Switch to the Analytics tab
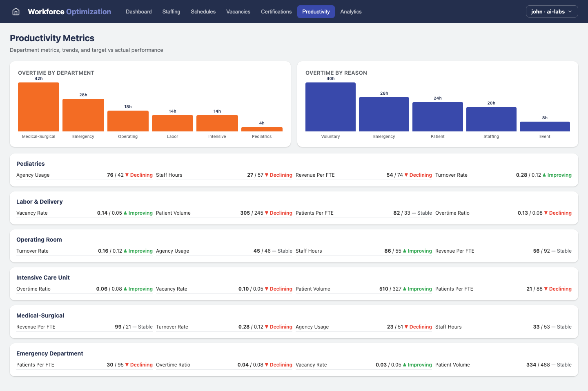The width and height of the screenshot is (588, 391). point(351,11)
